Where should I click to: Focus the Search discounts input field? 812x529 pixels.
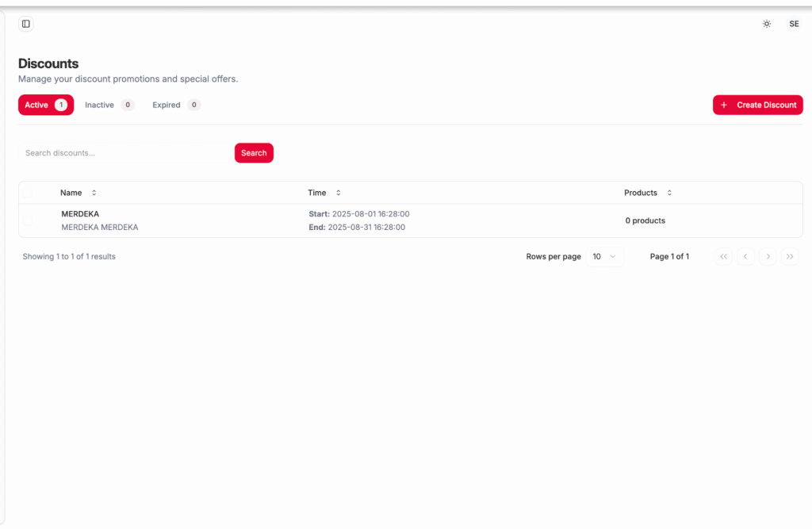click(x=123, y=153)
